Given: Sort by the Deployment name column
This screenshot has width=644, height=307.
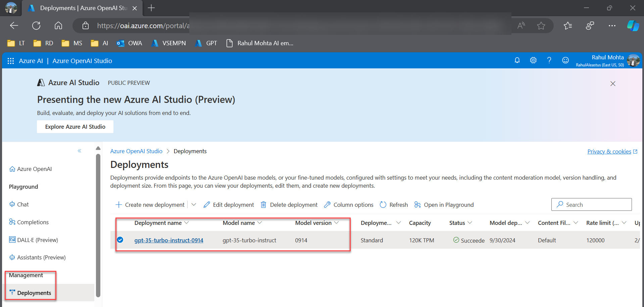Looking at the screenshot, I should pos(158,223).
